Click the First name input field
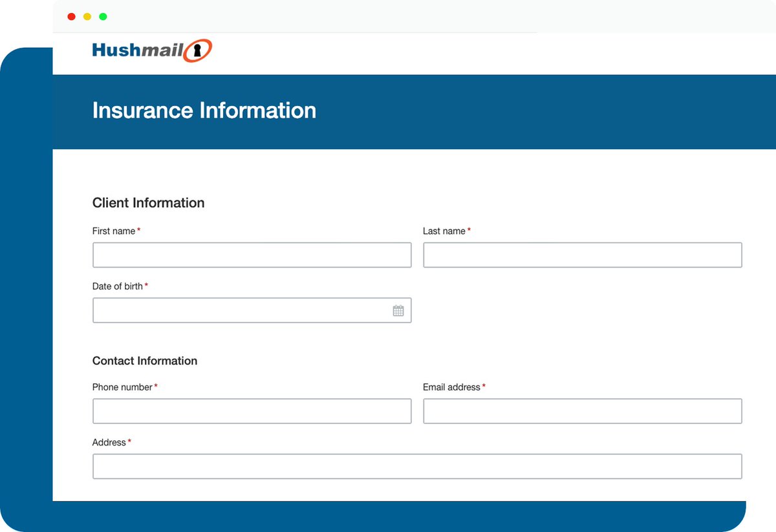 click(x=252, y=255)
